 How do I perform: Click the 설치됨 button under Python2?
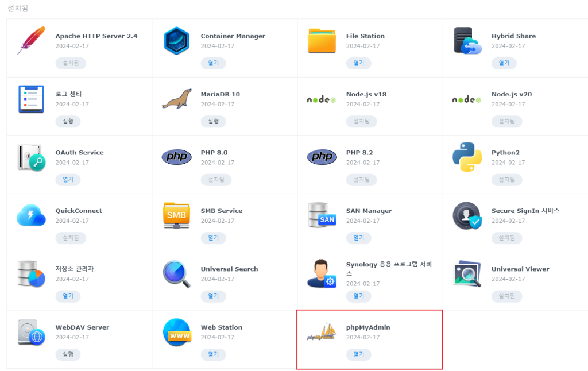(x=506, y=180)
